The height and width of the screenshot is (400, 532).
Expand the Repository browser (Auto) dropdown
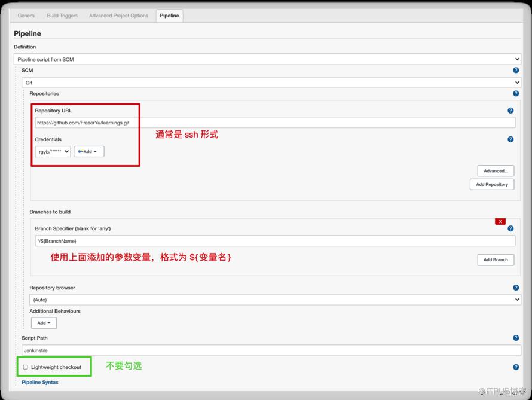point(275,300)
